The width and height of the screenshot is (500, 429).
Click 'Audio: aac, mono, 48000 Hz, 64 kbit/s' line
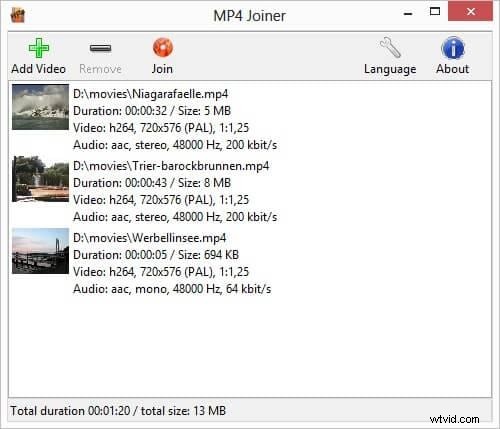coord(172,289)
